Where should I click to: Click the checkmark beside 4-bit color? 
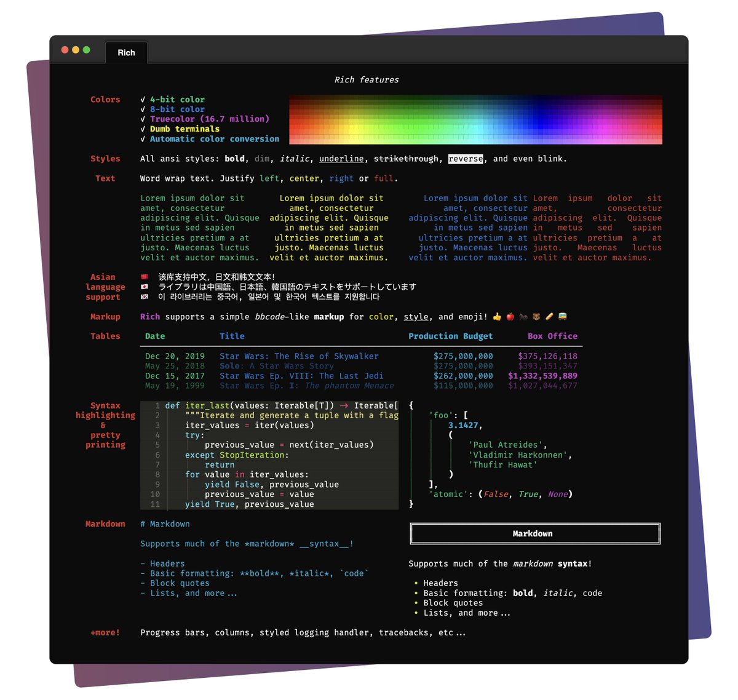click(x=143, y=100)
